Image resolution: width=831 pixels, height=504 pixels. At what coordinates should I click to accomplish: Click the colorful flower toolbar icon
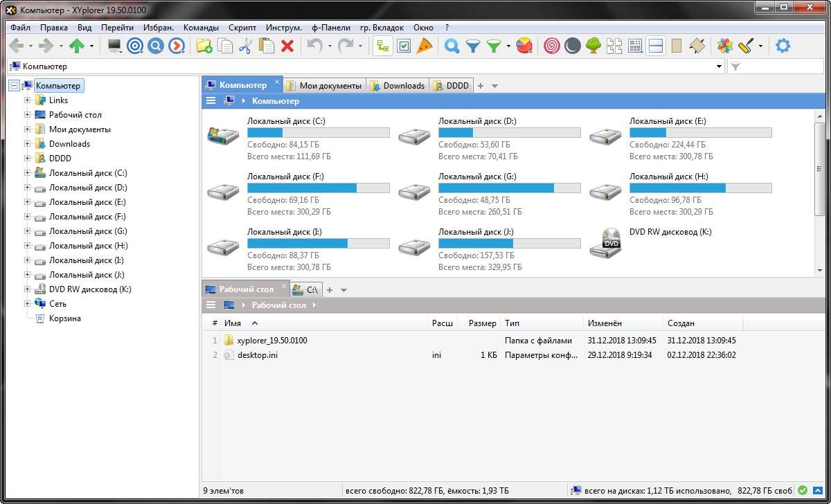[725, 46]
